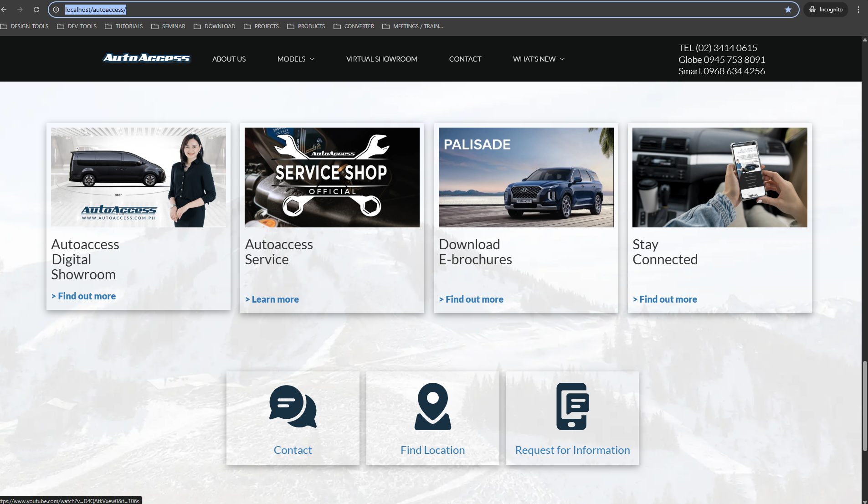
Task: Click the Globe 0945 753 8091 number
Action: pyautogui.click(x=722, y=60)
